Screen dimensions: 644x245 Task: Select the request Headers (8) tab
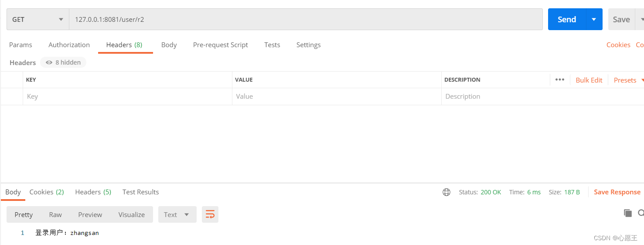[x=124, y=45]
